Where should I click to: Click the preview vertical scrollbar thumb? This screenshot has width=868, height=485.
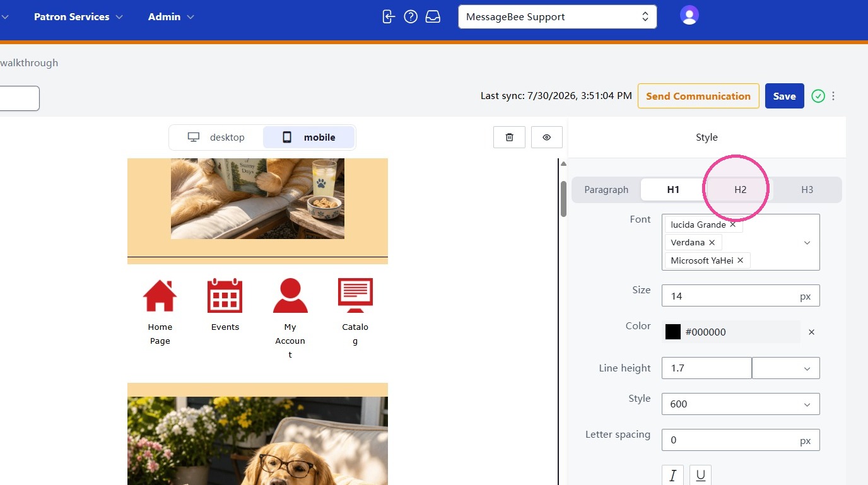[563, 199]
